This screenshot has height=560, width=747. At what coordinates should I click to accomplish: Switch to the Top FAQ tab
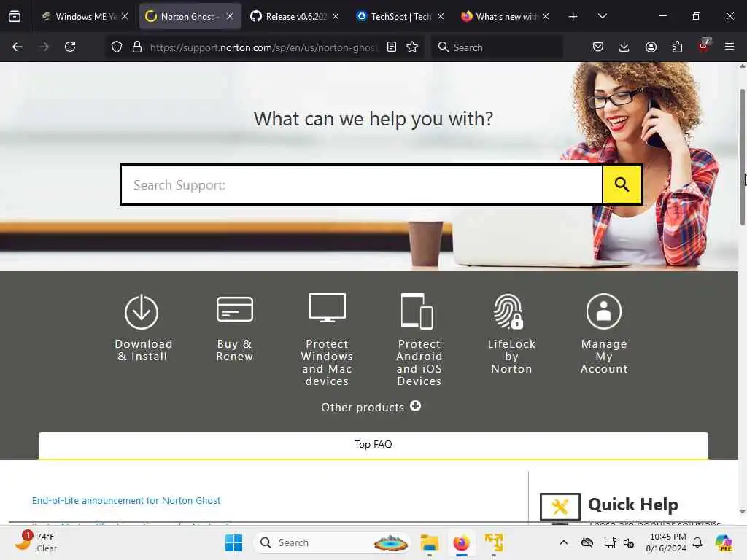pyautogui.click(x=373, y=445)
